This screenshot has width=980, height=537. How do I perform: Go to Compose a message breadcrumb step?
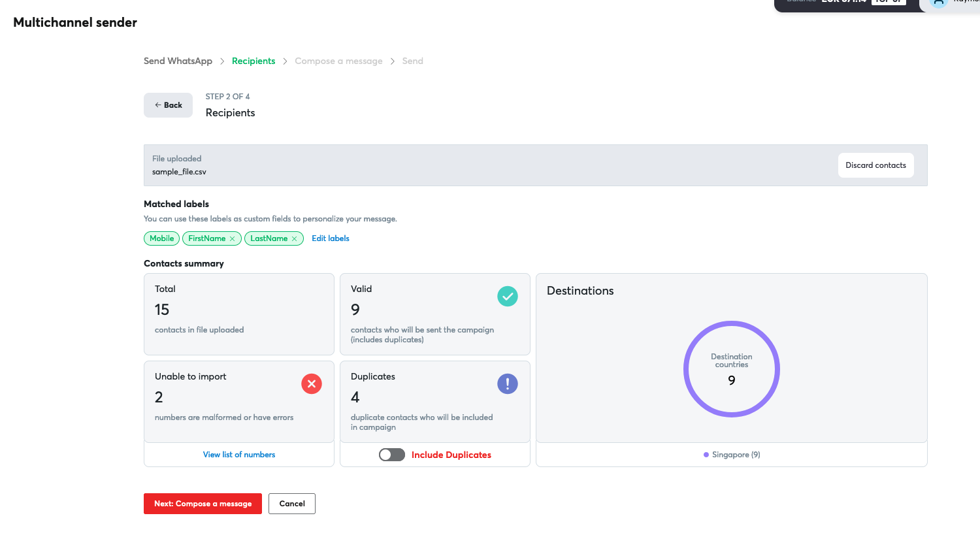[x=338, y=61]
